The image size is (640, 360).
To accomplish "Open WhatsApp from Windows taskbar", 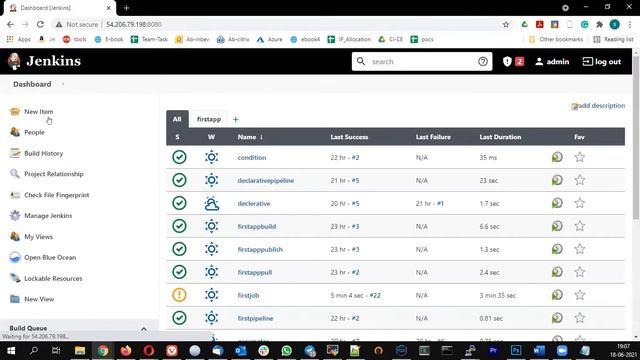I will point(287,351).
